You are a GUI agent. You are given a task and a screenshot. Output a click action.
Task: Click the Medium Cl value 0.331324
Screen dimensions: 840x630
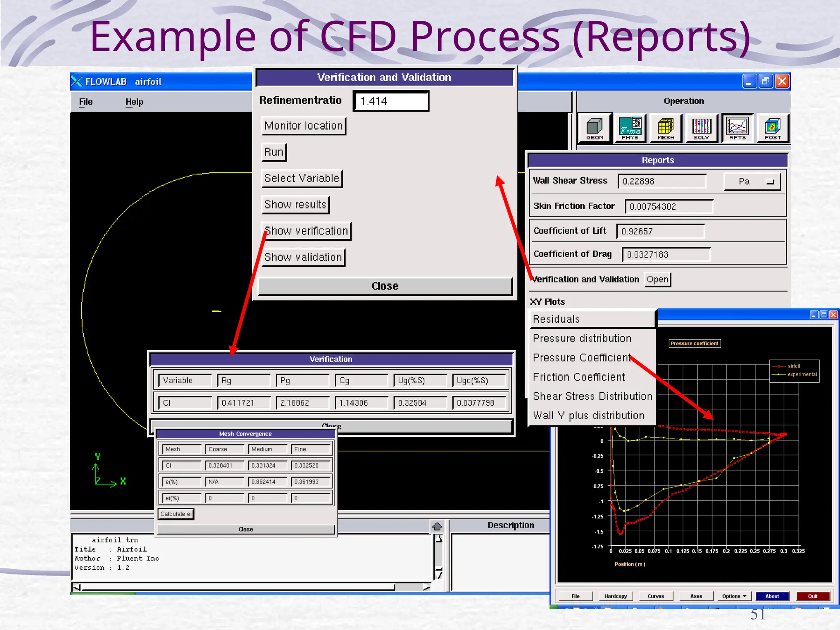(268, 466)
